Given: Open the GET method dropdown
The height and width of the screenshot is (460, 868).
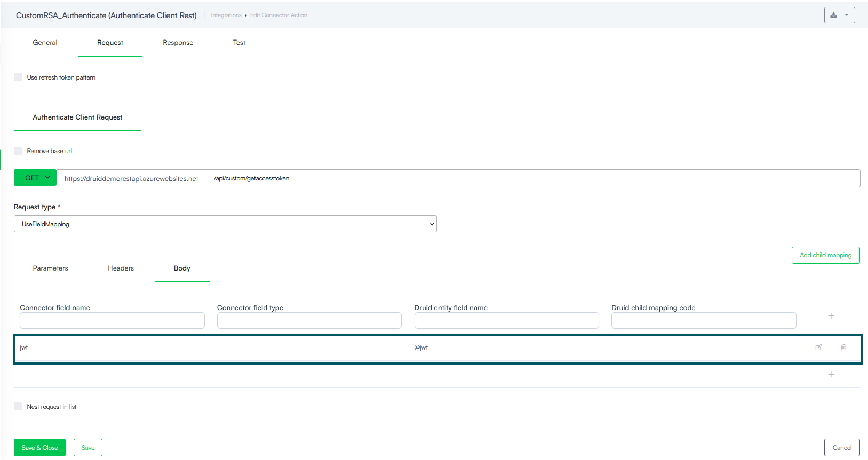Looking at the screenshot, I should (35, 178).
